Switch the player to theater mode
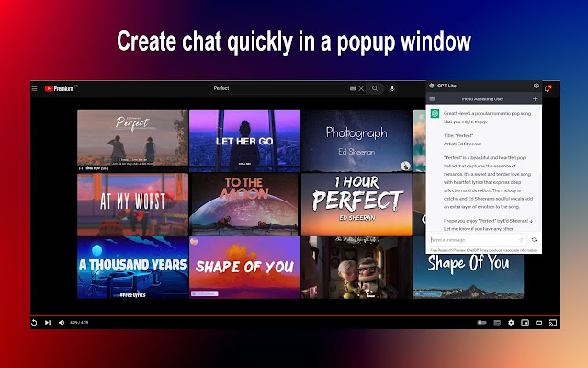Viewport: 588px width, 368px height. 538,323
